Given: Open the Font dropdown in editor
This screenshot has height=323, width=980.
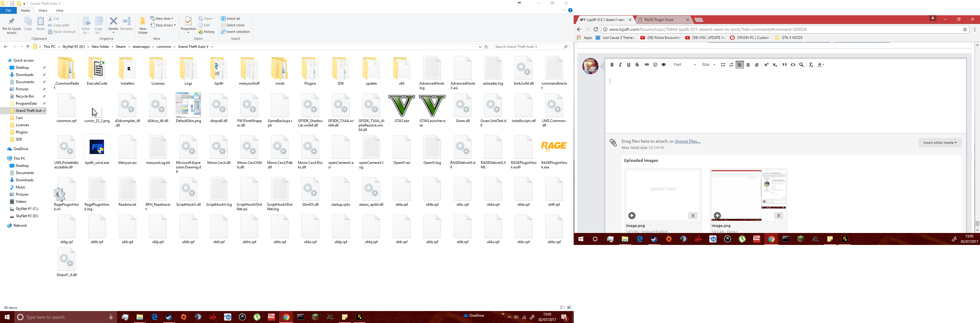Looking at the screenshot, I should [685, 65].
